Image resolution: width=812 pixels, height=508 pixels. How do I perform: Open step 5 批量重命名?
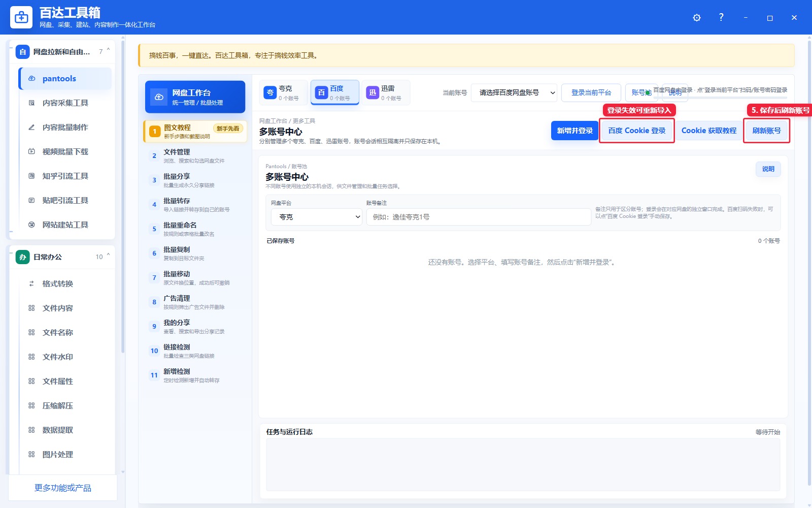pos(195,229)
